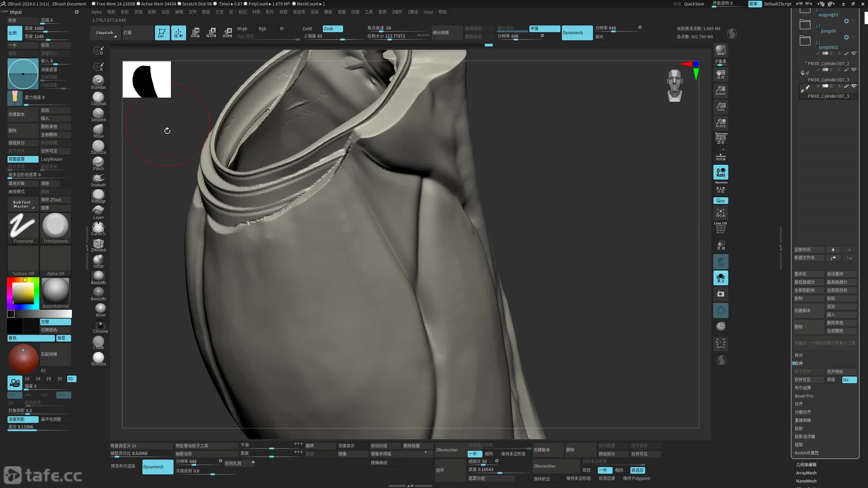Expand the 布尔运算 section
Screen dimensions: 868x488
(x=803, y=388)
